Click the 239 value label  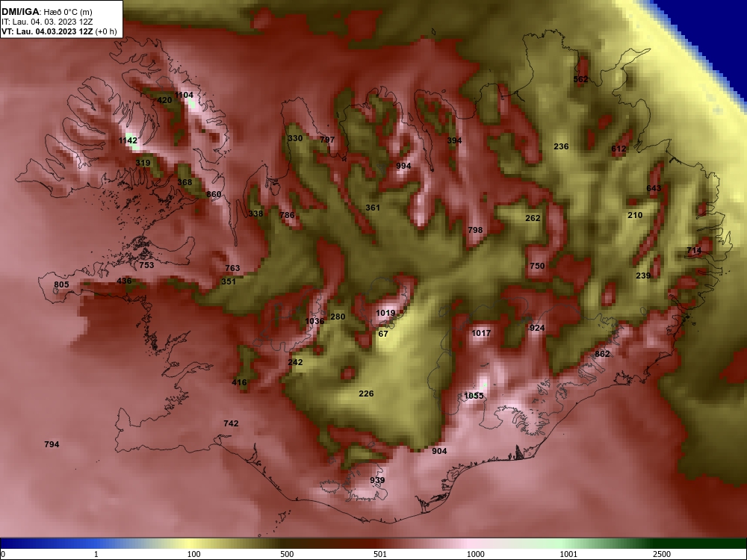pos(643,276)
